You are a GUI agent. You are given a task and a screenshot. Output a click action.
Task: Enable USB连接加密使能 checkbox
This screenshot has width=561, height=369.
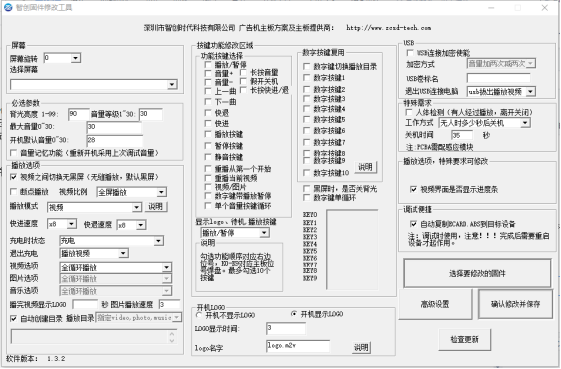tap(410, 53)
